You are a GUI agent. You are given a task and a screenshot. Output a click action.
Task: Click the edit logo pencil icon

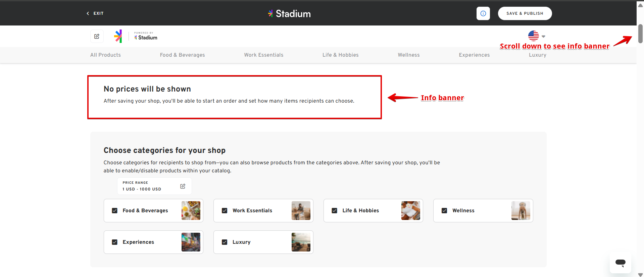click(x=97, y=36)
